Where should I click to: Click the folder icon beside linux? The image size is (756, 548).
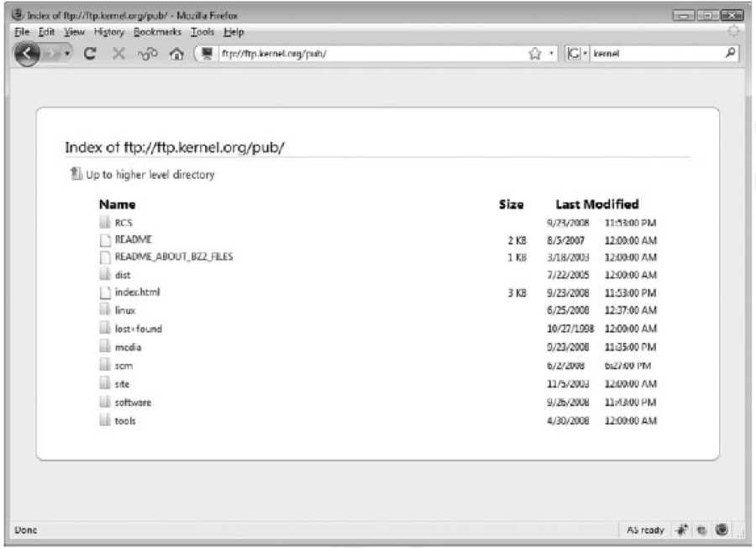coord(105,309)
